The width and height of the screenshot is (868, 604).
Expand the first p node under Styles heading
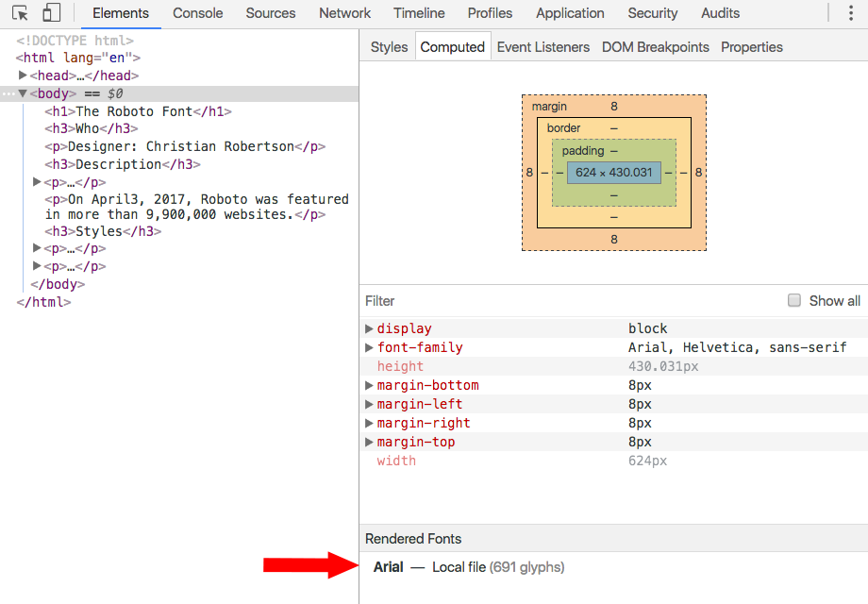click(x=37, y=247)
